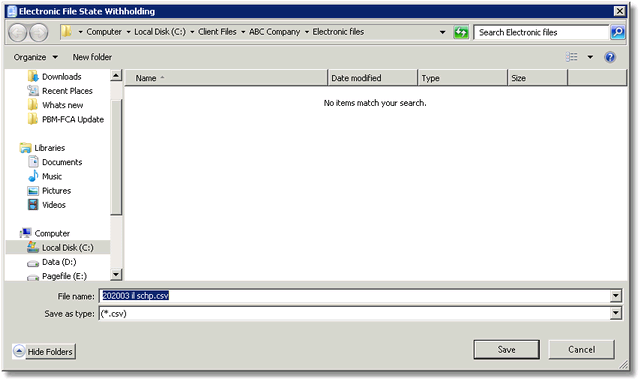Click the dialog icon in title bar
641x382 pixels.
tap(12, 11)
